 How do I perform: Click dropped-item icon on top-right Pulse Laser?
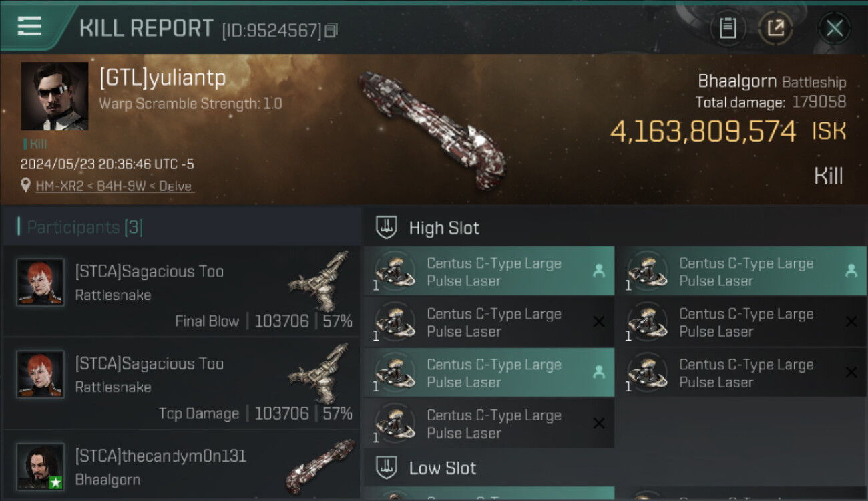(x=851, y=271)
